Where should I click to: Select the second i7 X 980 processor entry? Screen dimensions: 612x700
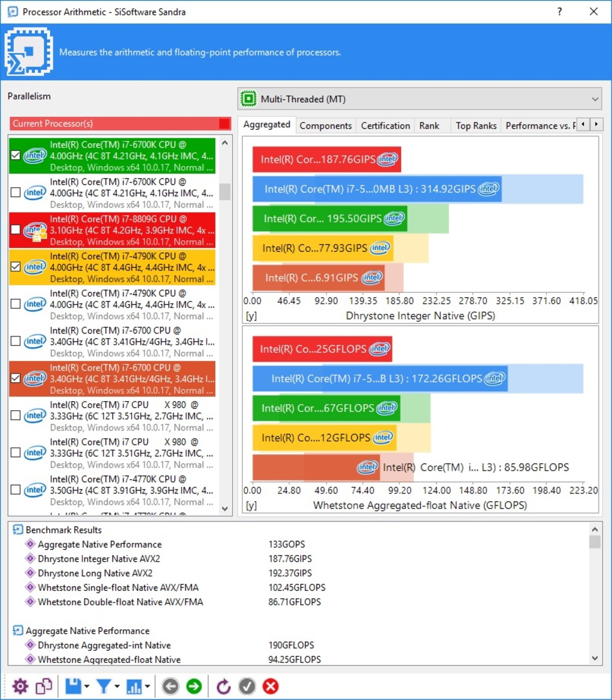pyautogui.click(x=112, y=453)
